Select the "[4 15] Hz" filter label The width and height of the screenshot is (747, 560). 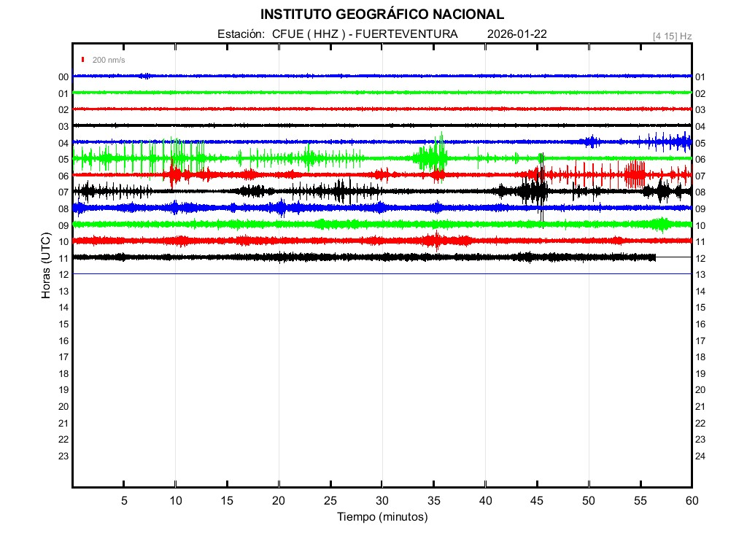tap(672, 36)
